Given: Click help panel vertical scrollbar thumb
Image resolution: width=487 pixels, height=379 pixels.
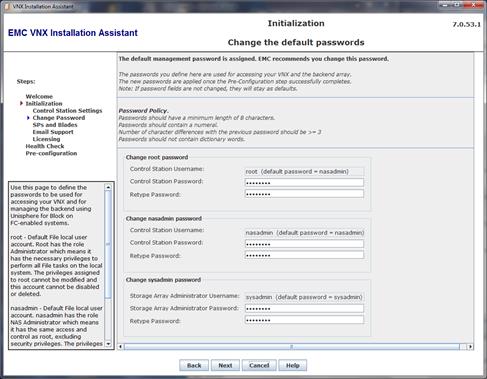Looking at the screenshot, I should pyautogui.click(x=108, y=244).
